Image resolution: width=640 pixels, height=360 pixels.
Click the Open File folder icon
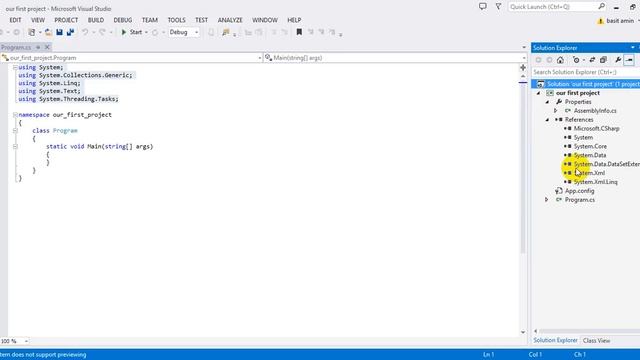[48, 32]
